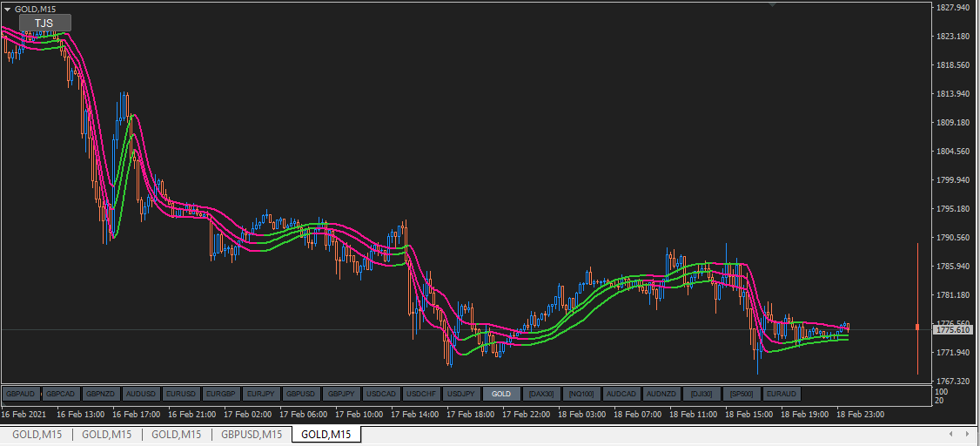Click the chart shift triangle marker
980x446 pixels.
(773, 4)
